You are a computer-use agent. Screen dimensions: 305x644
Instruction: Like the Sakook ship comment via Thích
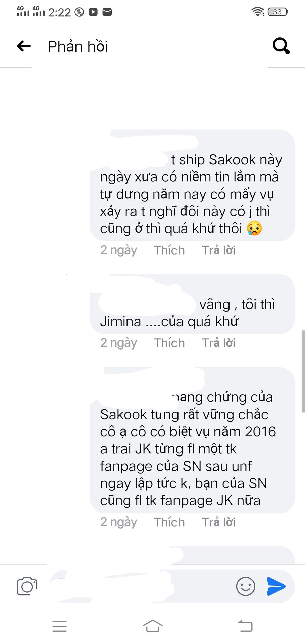click(169, 250)
